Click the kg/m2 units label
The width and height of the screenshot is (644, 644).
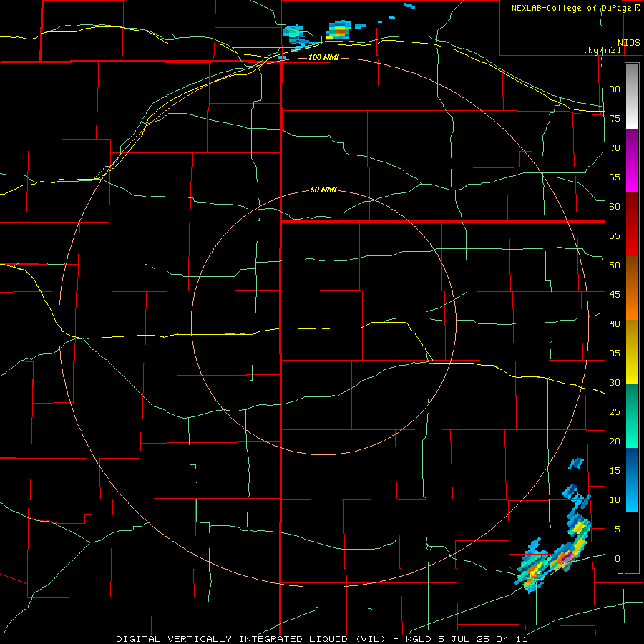tap(602, 50)
